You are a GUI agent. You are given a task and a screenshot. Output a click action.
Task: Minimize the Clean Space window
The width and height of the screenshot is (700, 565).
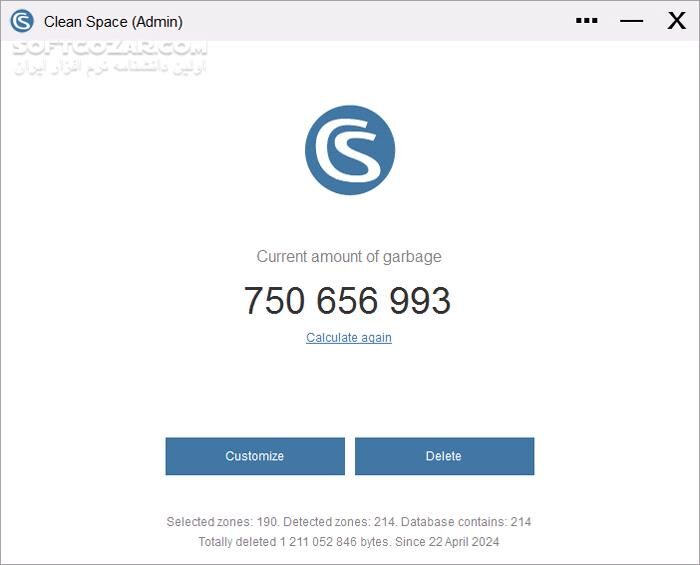click(631, 21)
